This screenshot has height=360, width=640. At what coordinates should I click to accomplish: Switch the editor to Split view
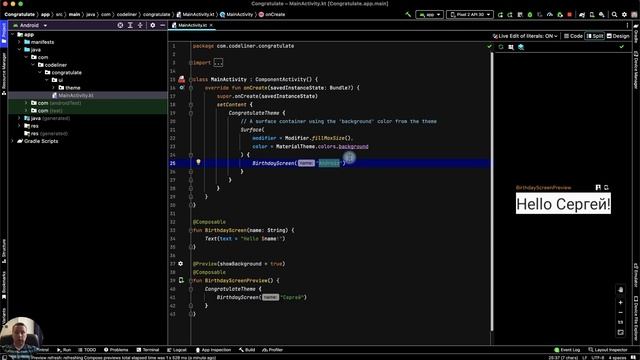tap(595, 36)
